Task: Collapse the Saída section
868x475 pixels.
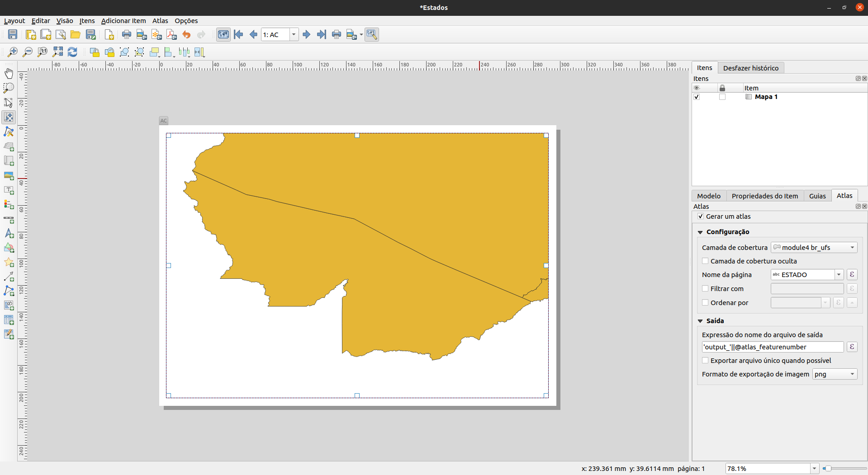Action: pyautogui.click(x=700, y=321)
